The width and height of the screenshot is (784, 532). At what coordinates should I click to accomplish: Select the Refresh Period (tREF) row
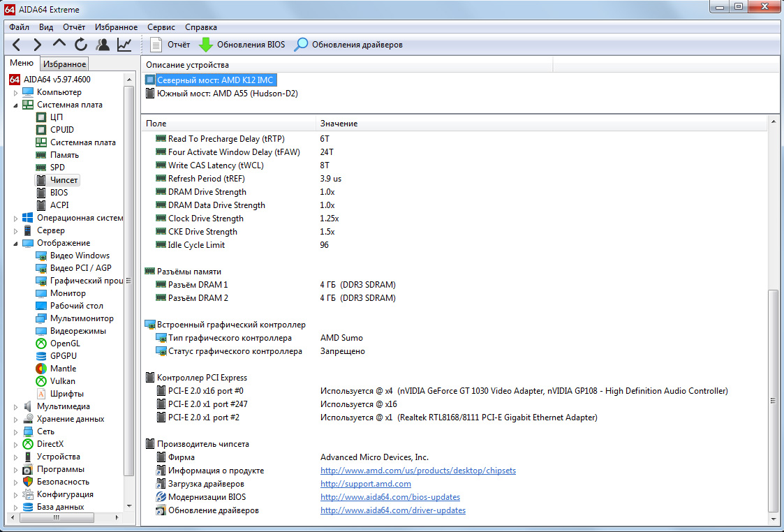454,179
